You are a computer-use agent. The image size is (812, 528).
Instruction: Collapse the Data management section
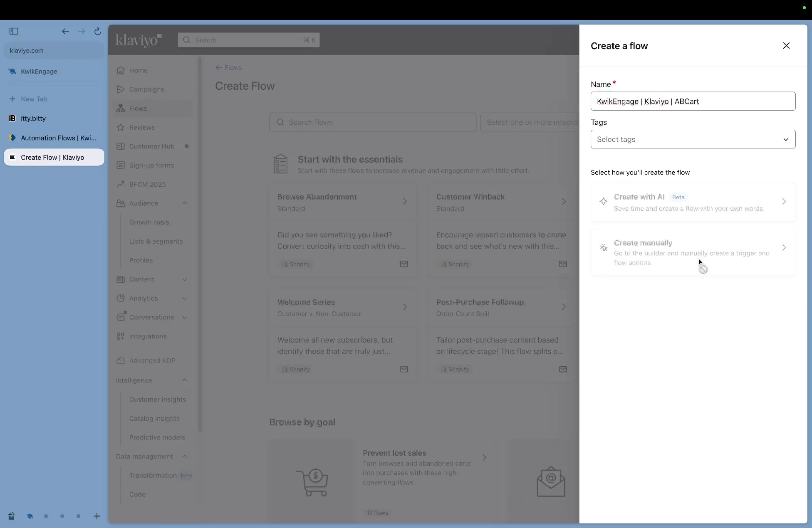(x=185, y=456)
